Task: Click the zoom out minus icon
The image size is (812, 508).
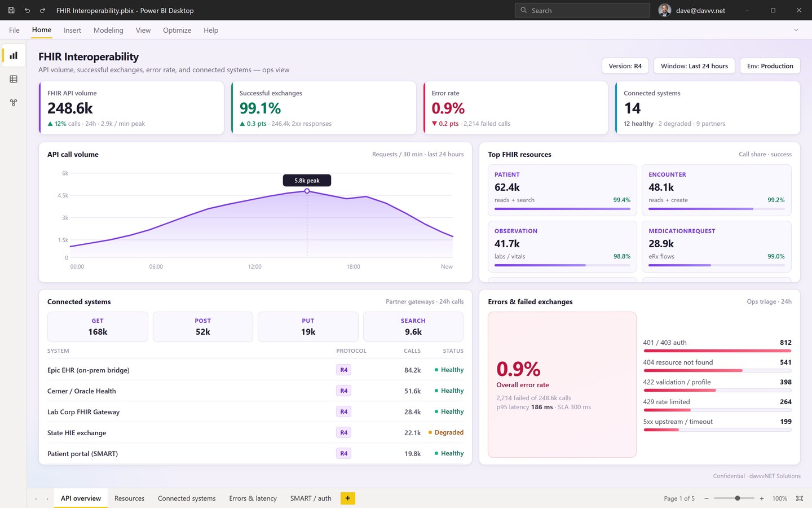Action: click(707, 498)
